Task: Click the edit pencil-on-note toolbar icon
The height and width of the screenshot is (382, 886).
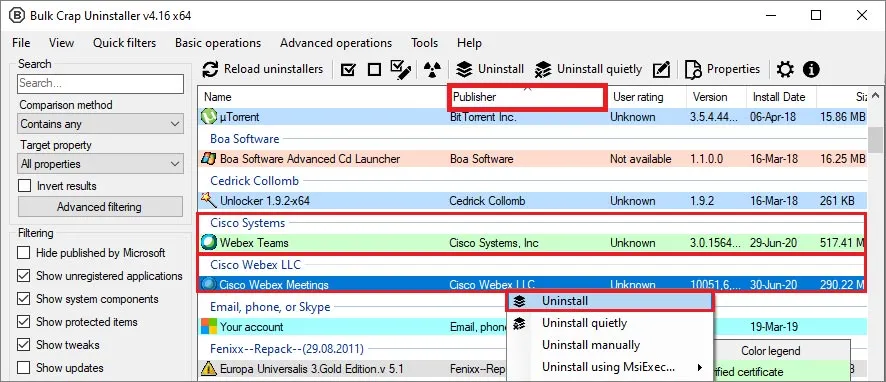Action: coord(661,70)
